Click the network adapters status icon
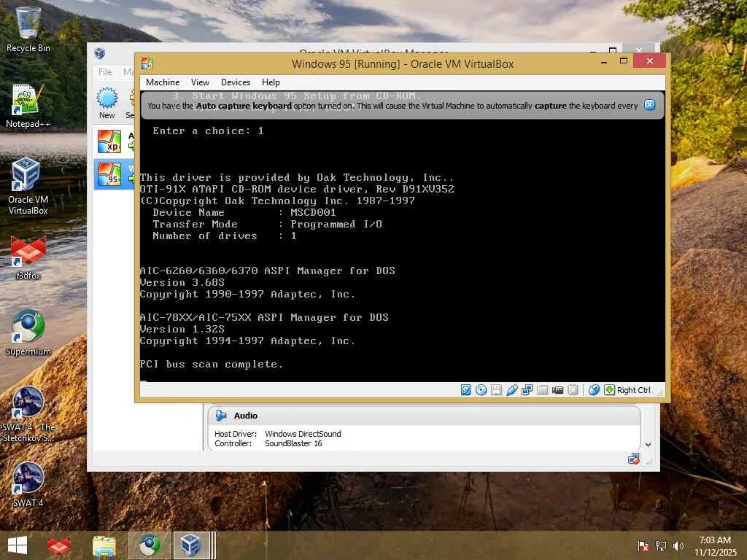Image resolution: width=747 pixels, height=560 pixels. click(527, 390)
